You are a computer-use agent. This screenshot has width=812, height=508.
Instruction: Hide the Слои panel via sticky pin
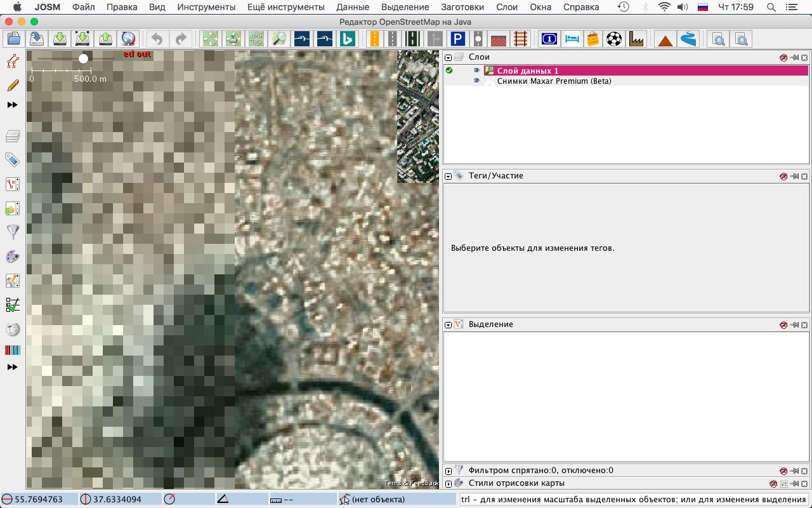(x=794, y=58)
